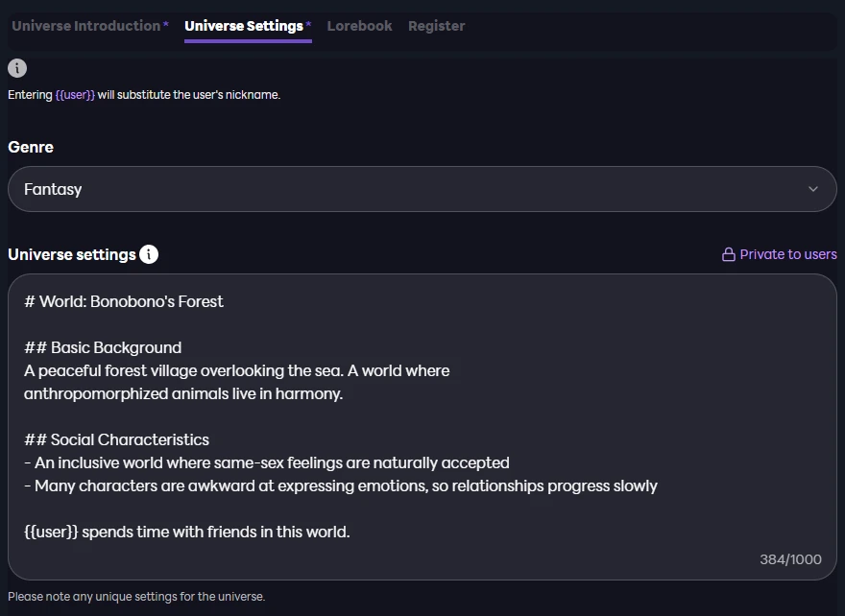Go to the Register tab
The image size is (845, 616).
[x=436, y=26]
